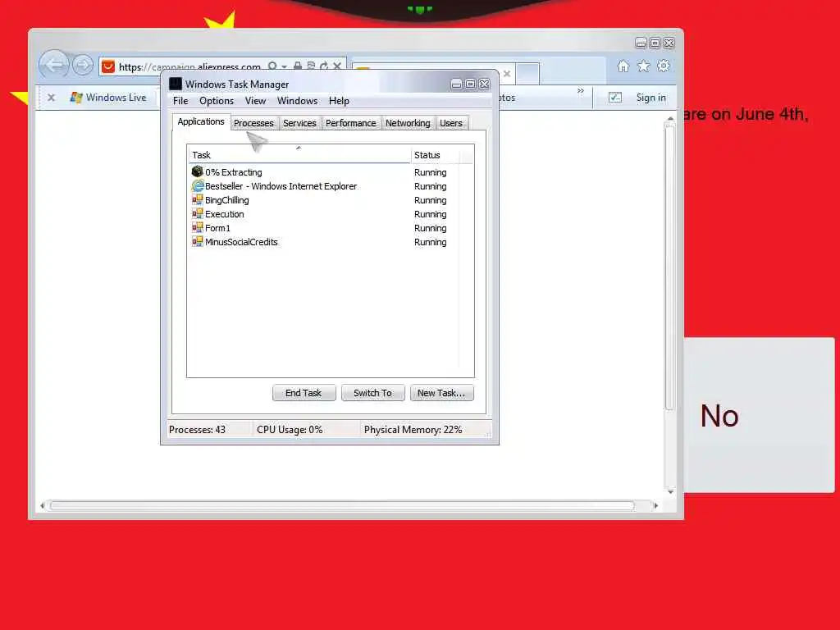Go forward in Internet Explorer
This screenshot has height=630, width=840.
coord(83,66)
